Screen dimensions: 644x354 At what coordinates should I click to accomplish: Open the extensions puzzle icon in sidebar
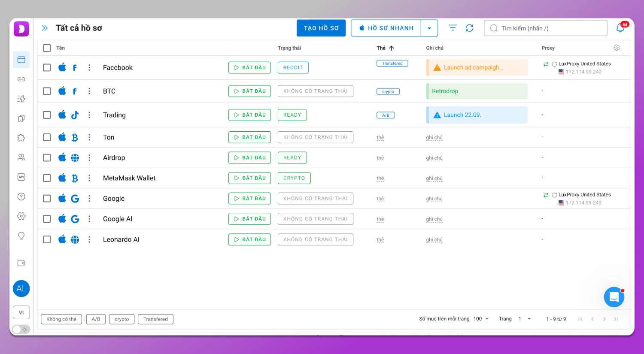click(x=21, y=138)
